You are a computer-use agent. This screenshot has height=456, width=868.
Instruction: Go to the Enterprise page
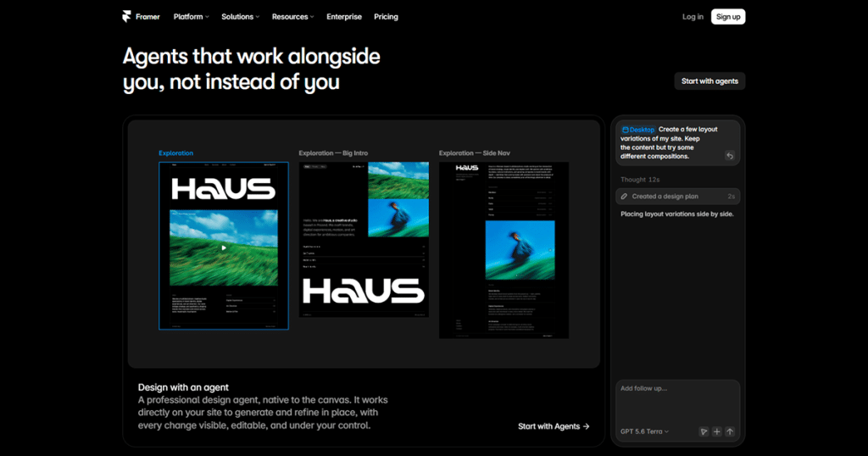(x=344, y=17)
